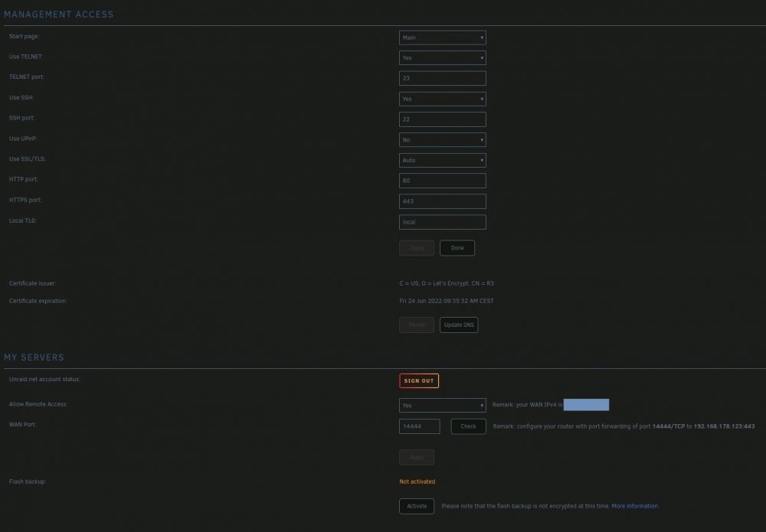Click the certificate expiration date text
Viewport: 766px width, 532px height.
point(447,301)
